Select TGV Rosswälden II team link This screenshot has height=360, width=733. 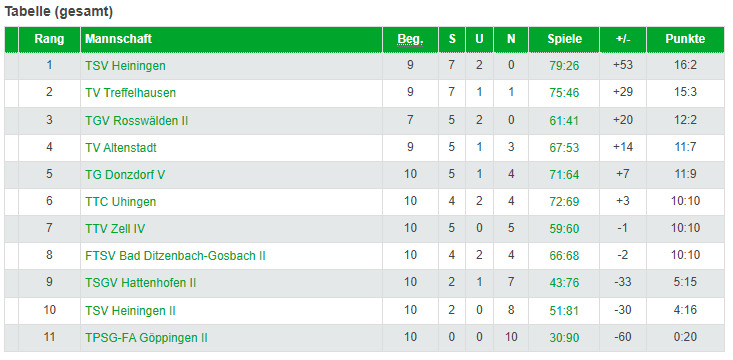(x=137, y=121)
